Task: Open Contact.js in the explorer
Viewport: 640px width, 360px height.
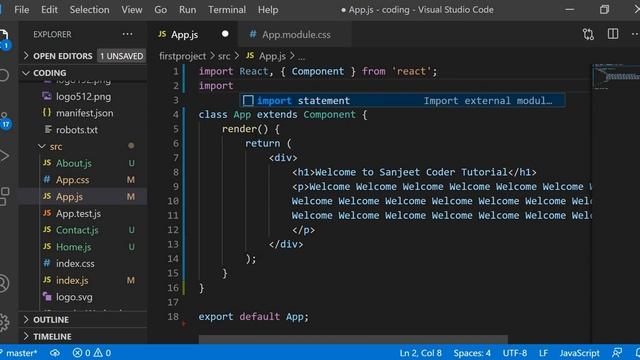Action: tap(77, 230)
